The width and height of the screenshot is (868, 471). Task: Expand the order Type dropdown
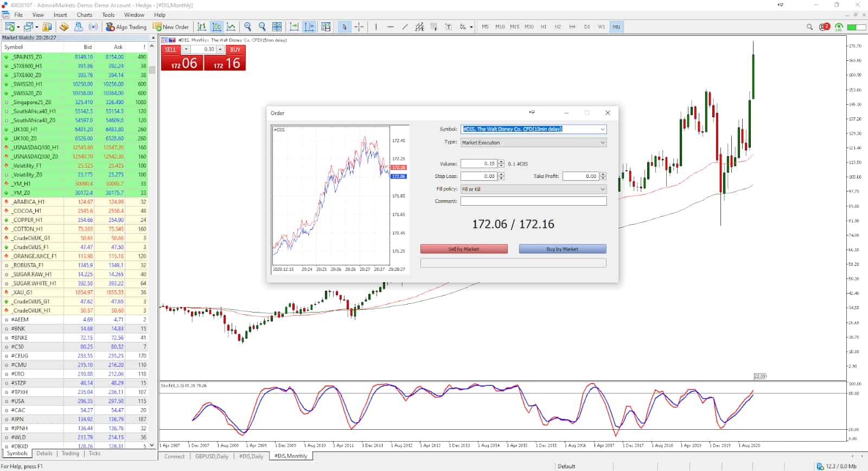[602, 142]
